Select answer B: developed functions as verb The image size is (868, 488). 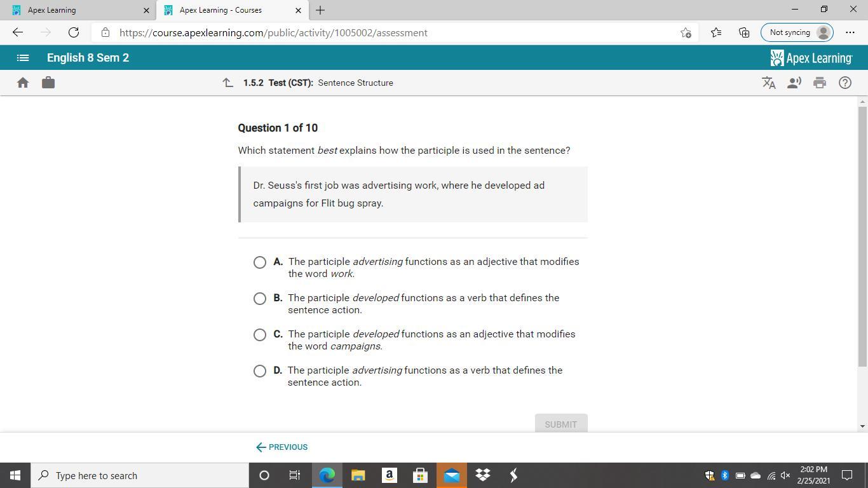point(260,299)
